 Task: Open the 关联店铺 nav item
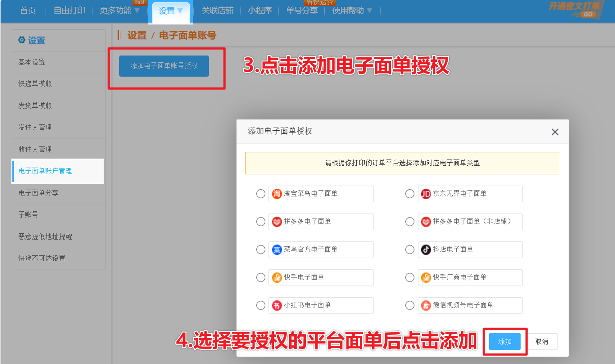pos(217,10)
